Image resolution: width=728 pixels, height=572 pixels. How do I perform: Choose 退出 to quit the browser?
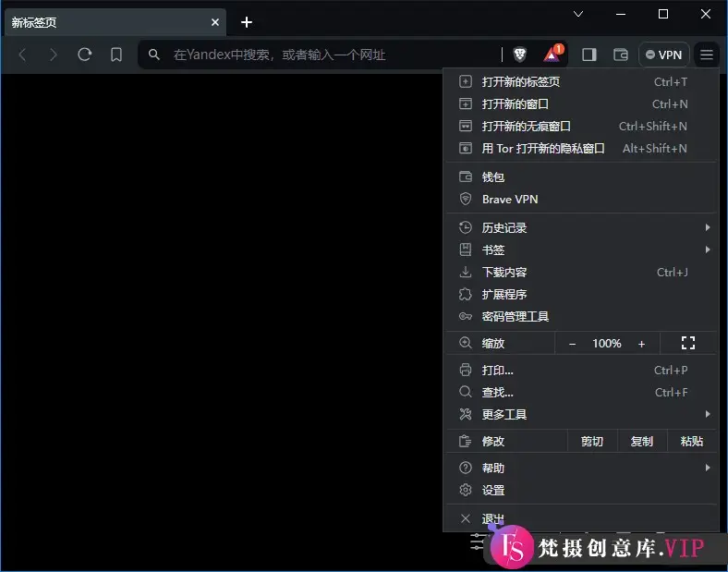click(581, 518)
